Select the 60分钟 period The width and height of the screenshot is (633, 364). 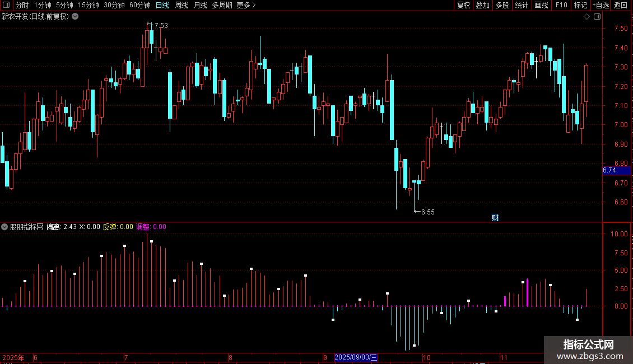pos(139,5)
